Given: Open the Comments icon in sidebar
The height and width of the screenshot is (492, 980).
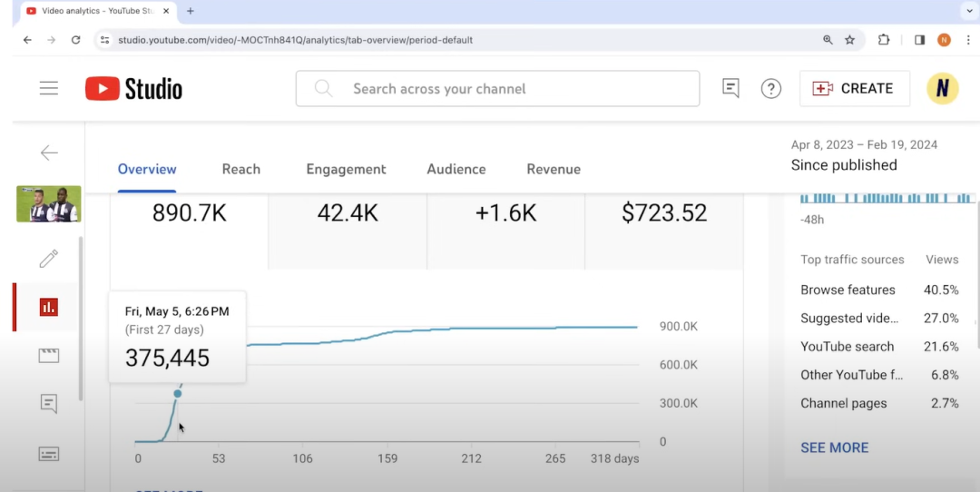Looking at the screenshot, I should tap(49, 404).
